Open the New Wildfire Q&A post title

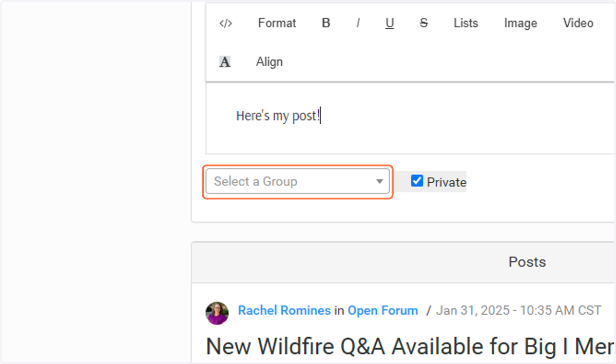coord(411,347)
